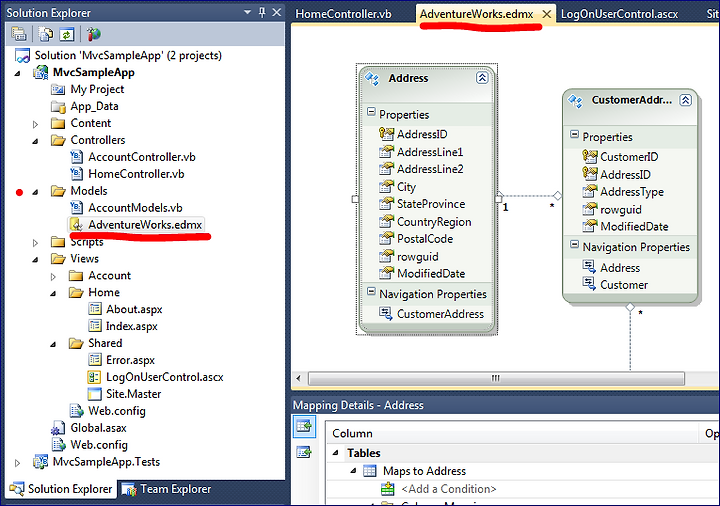
Task: Click the ASP.NET Configuration toolbar icon
Action: click(93, 34)
